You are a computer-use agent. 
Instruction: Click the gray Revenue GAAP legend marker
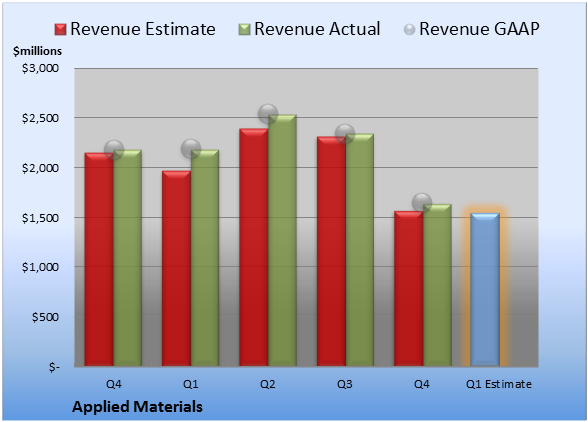coord(410,29)
